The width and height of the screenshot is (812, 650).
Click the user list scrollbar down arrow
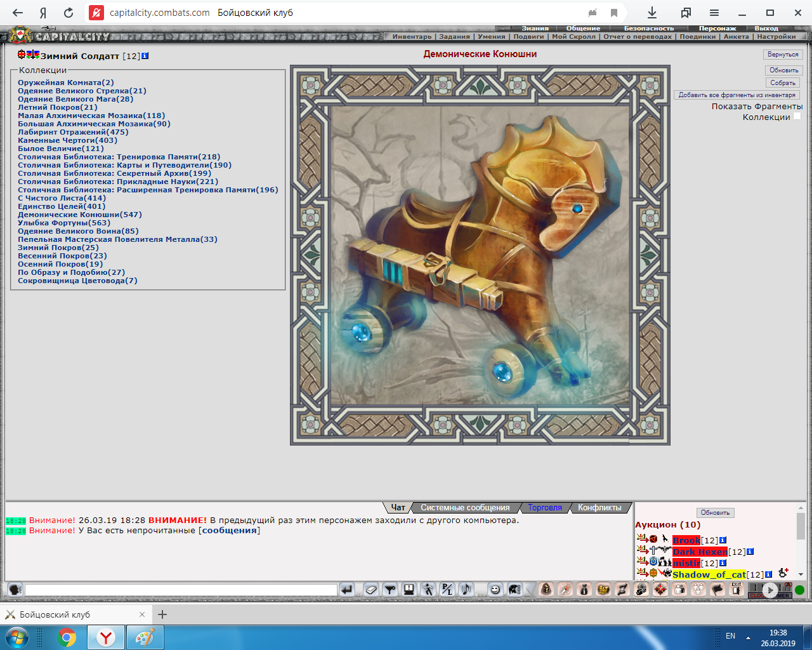[x=801, y=574]
